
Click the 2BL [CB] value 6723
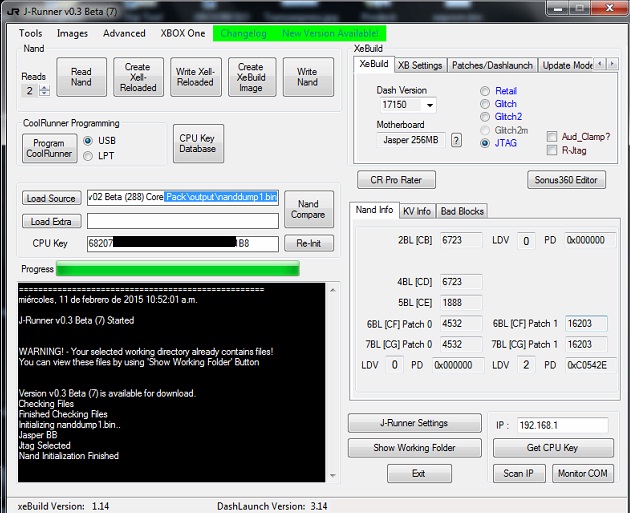point(461,240)
